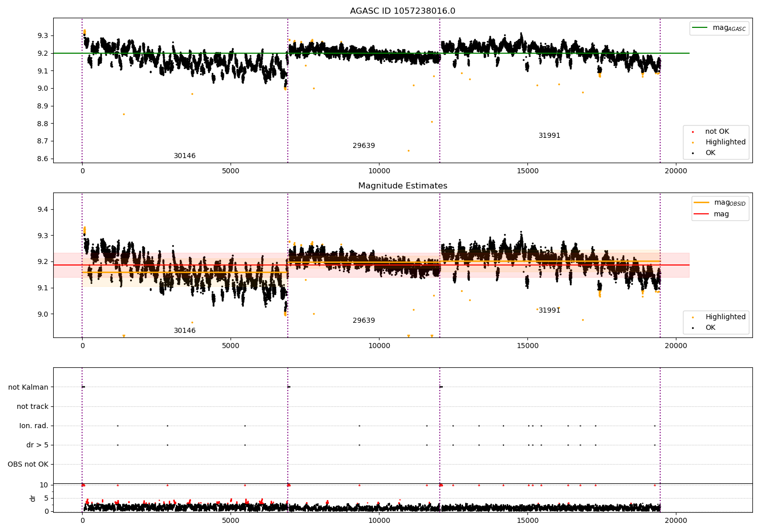
Task: Click obsid annotation '30146' in top plot
Action: pos(184,156)
